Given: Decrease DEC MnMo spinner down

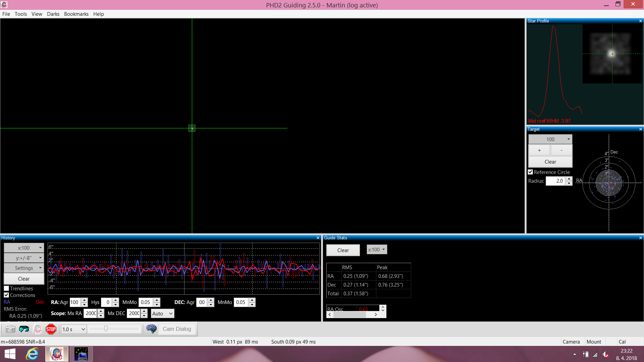Looking at the screenshot, I should [252, 304].
